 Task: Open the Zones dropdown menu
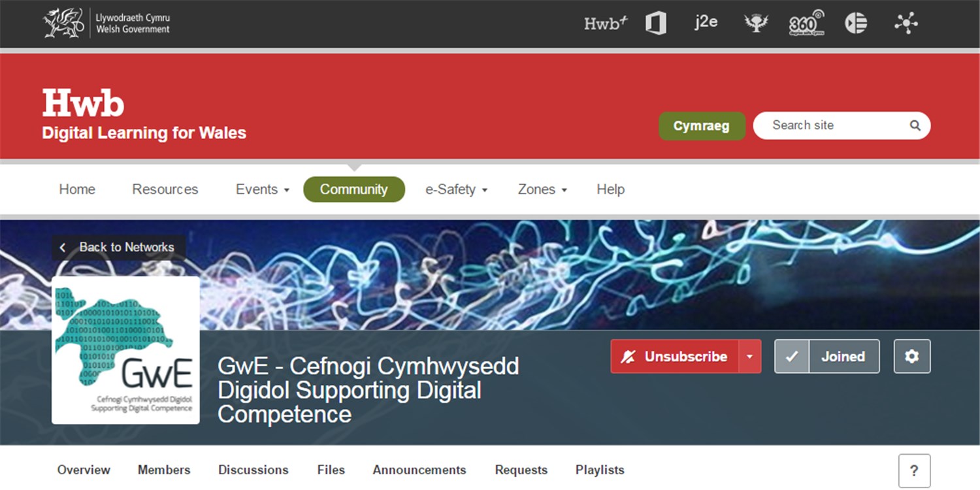coord(542,189)
